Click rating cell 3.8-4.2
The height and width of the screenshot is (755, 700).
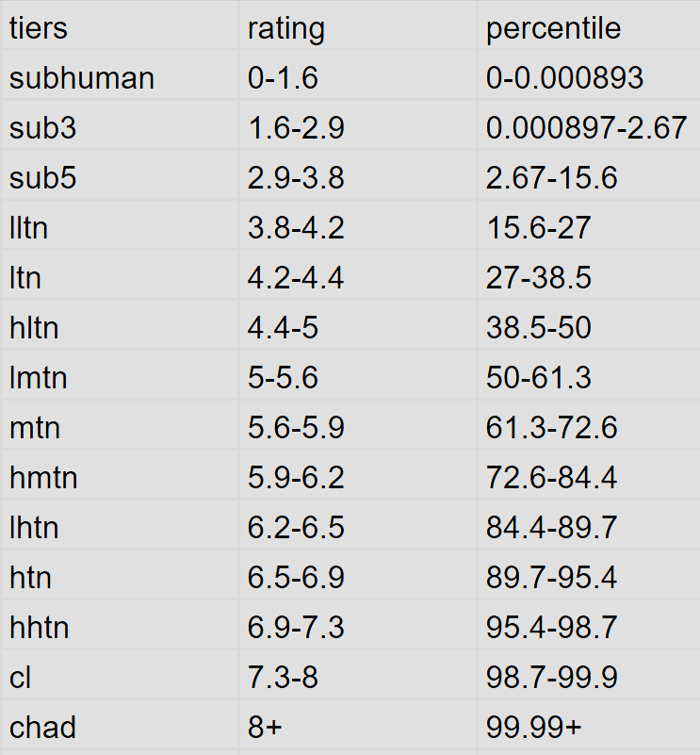[358, 226]
